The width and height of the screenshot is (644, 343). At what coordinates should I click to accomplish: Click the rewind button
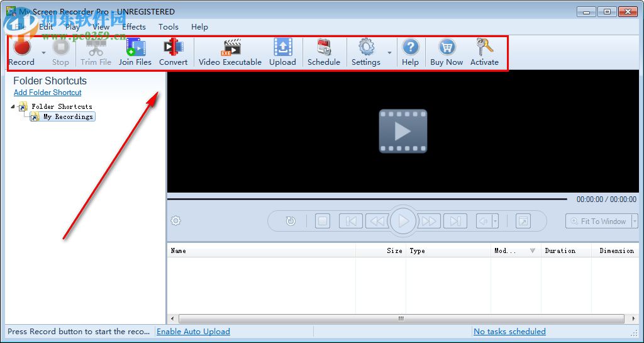[377, 221]
